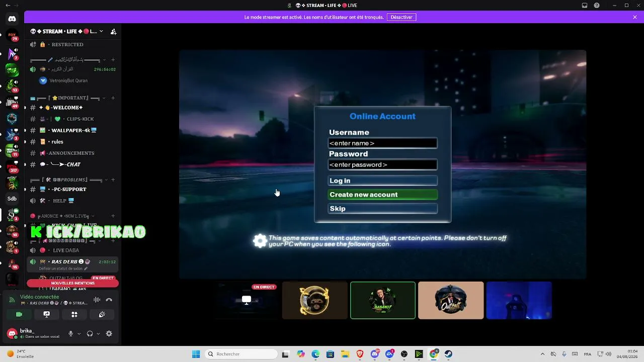Image resolution: width=644 pixels, height=362 pixels.
Task: Select the EN DIRECT stream thumbnail
Action: click(x=247, y=300)
